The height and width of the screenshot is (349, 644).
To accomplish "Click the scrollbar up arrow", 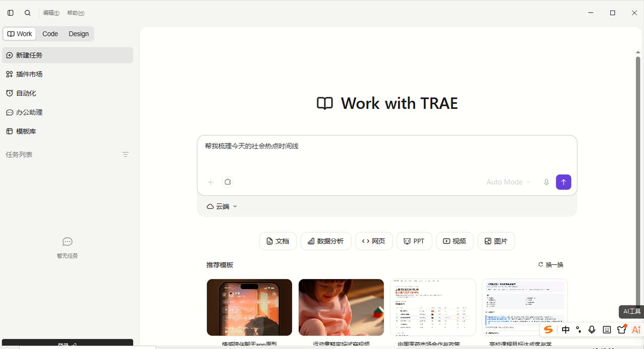I will point(638,52).
